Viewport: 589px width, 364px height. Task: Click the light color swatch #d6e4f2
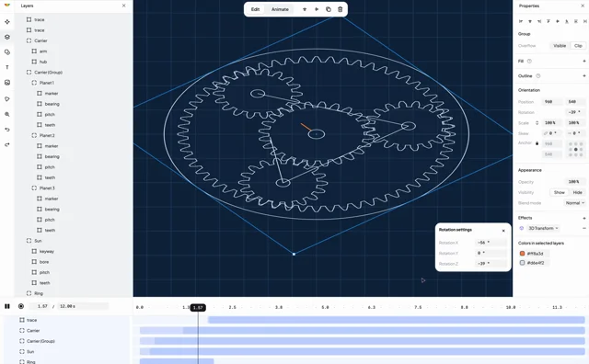pyautogui.click(x=522, y=263)
